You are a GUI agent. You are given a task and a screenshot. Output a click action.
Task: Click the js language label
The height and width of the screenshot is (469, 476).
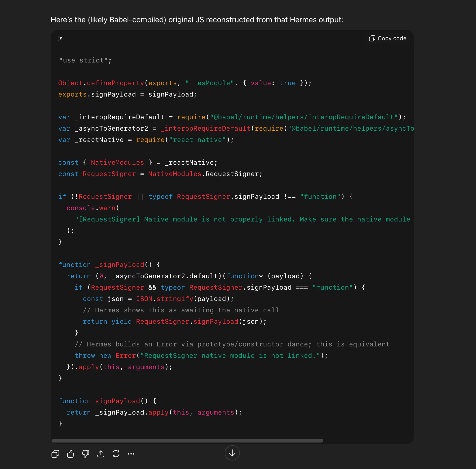pos(60,38)
